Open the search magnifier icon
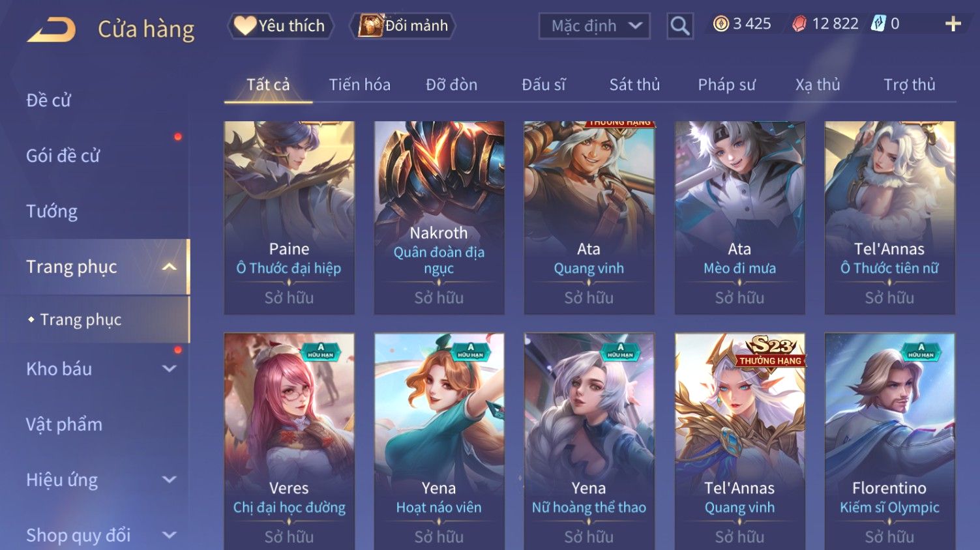The width and height of the screenshot is (980, 550). [x=680, y=26]
